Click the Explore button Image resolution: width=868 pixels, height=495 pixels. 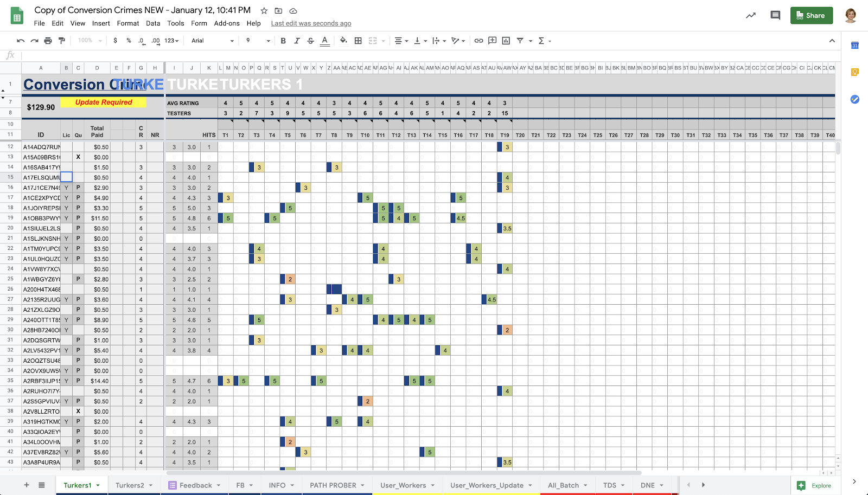tap(815, 486)
